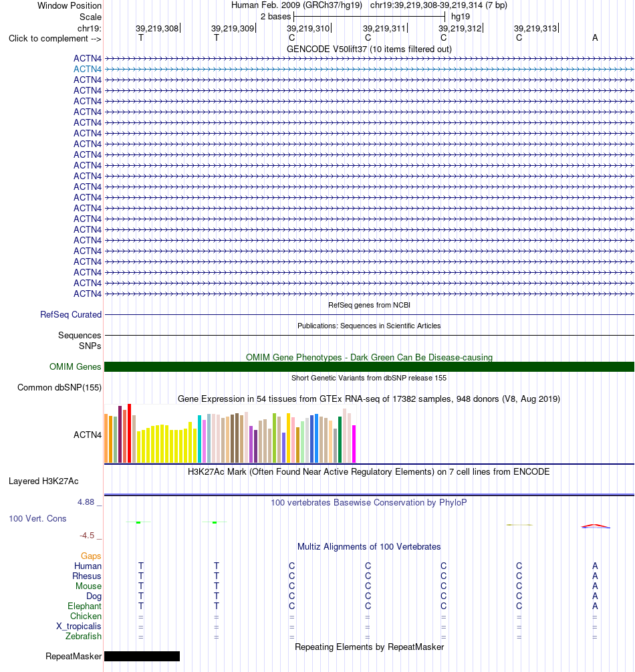Click the 'Sequences' track label
The width and height of the screenshot is (635, 672).
[x=80, y=335]
